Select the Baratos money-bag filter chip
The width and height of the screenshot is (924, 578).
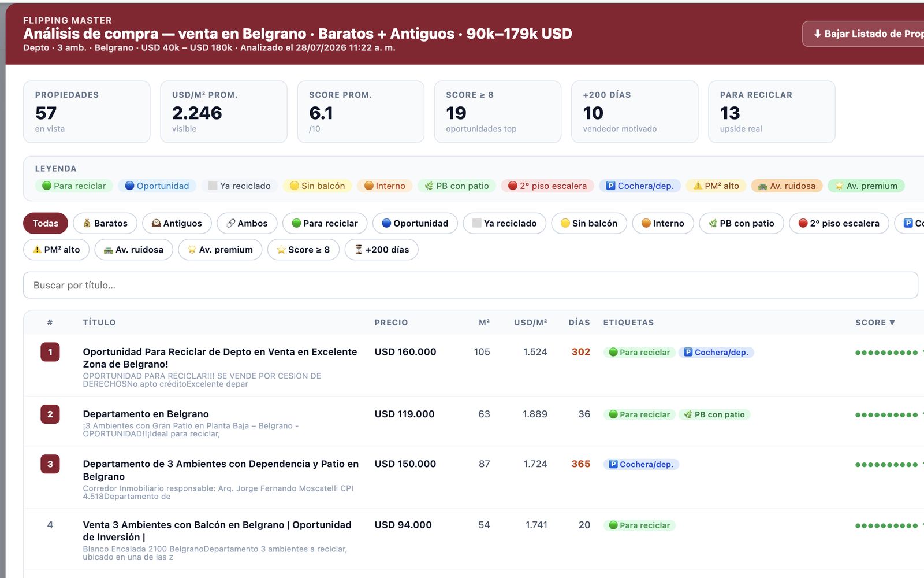pos(105,223)
